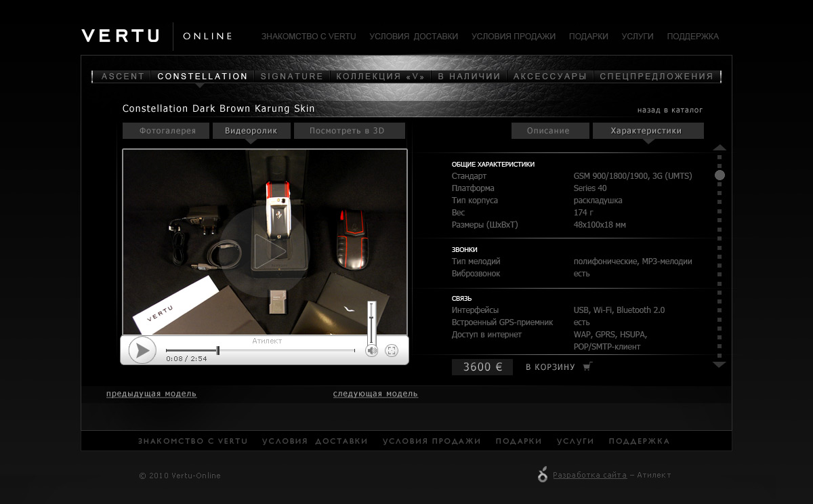This screenshot has height=504, width=813.
Task: Click the video progress bar position marker
Action: click(x=217, y=350)
